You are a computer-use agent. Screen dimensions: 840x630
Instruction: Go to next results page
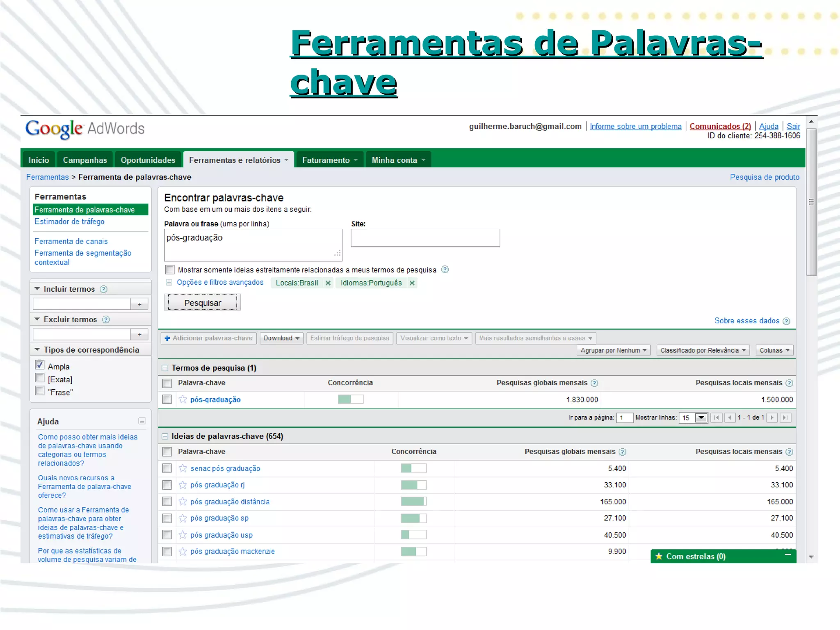pyautogui.click(x=772, y=418)
